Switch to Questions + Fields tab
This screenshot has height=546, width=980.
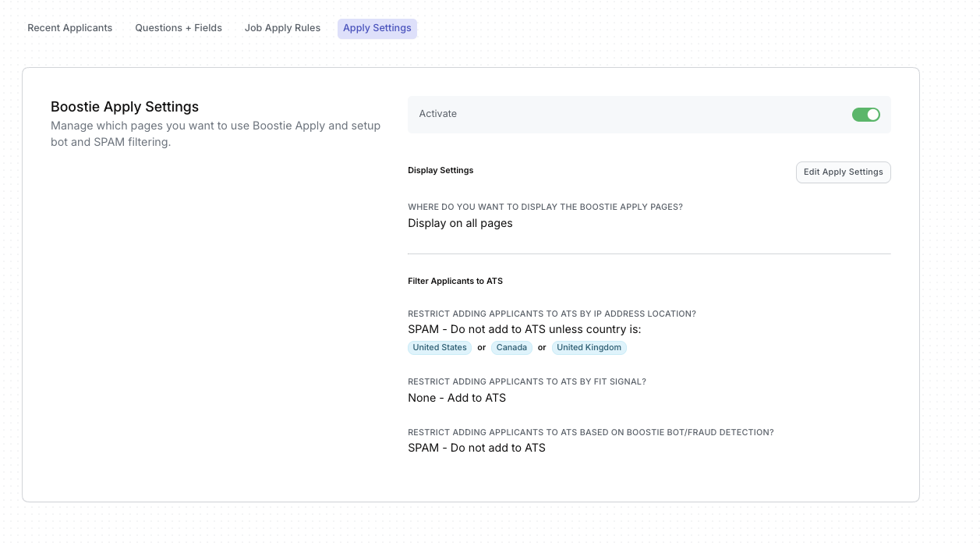point(179,28)
